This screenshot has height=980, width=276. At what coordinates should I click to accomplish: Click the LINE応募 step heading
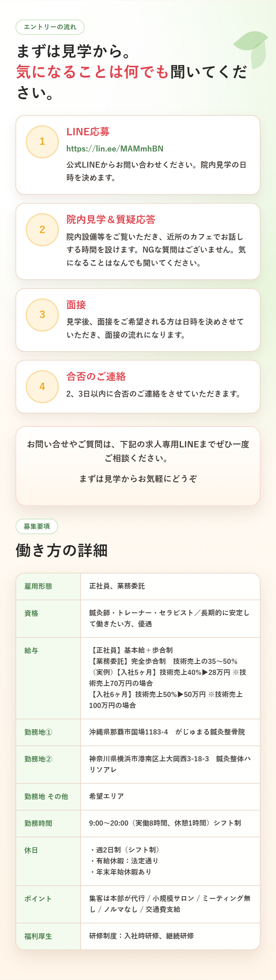pyautogui.click(x=88, y=132)
